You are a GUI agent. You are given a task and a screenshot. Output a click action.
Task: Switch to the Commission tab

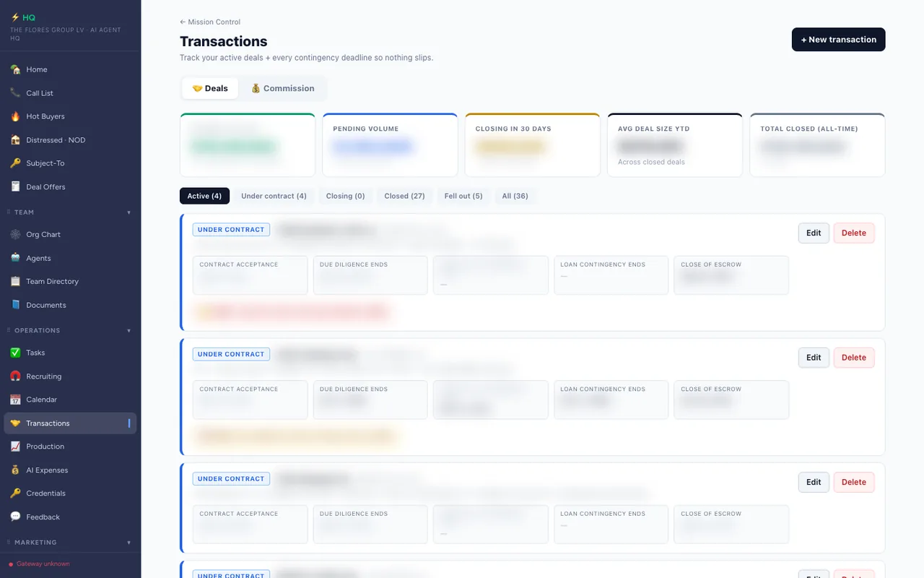[282, 88]
